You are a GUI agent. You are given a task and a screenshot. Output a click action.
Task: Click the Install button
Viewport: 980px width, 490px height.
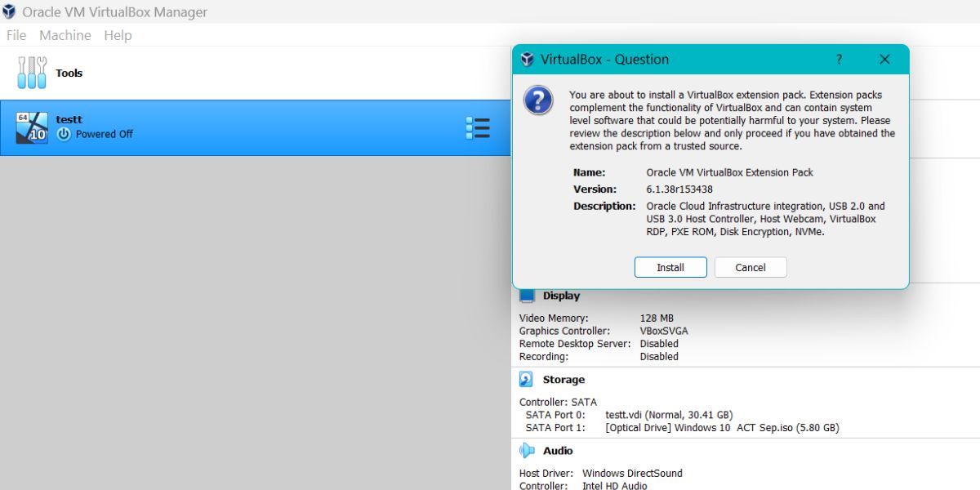pos(670,267)
